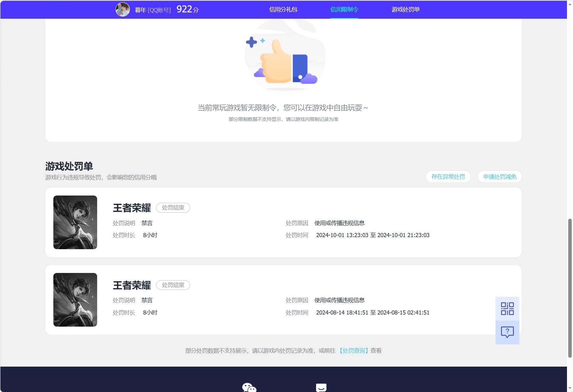Click the 部分限制数据不支持显示 note
Screen dimensions: 573x392
[x=283, y=119]
